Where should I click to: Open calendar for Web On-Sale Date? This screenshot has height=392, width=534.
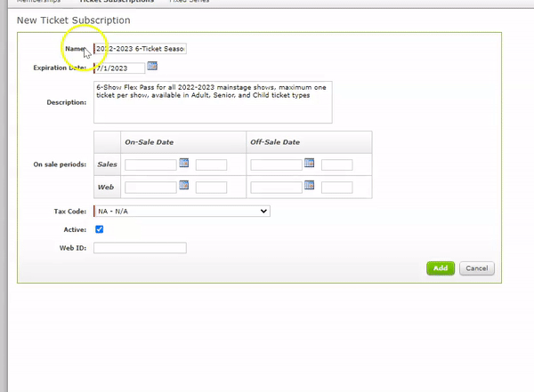point(184,185)
